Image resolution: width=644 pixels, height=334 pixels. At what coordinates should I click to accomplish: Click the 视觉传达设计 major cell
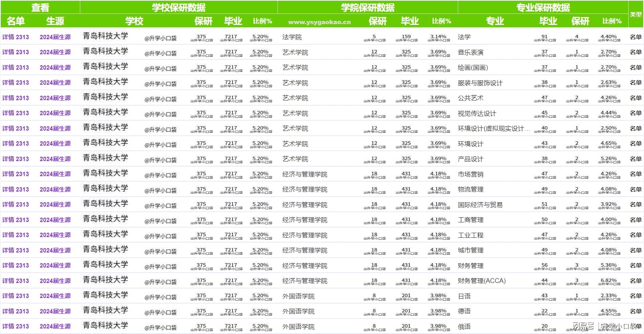(477, 113)
